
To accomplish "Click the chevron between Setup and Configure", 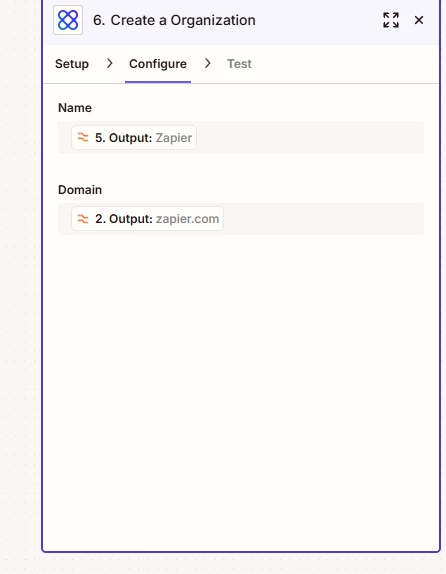I will pos(109,63).
